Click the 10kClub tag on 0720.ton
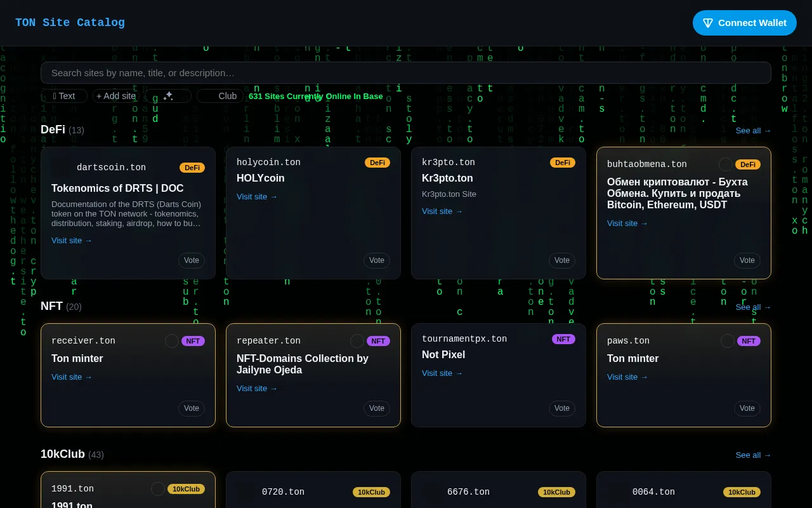 (371, 492)
